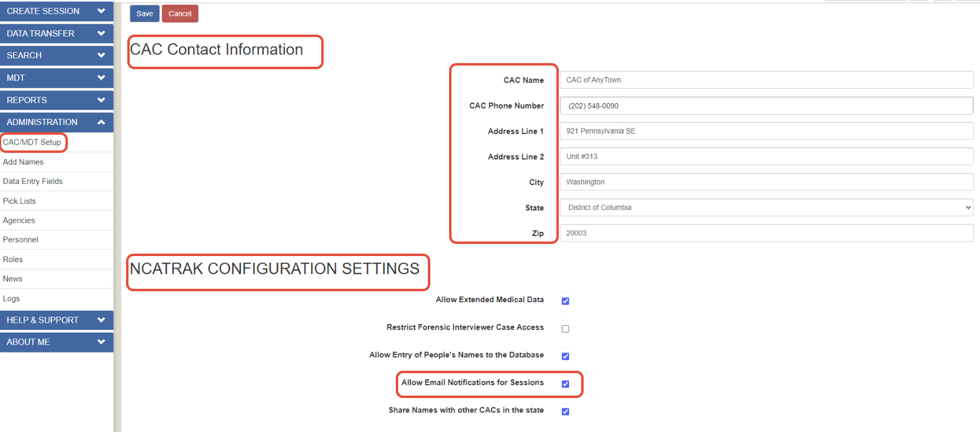Screen dimensions: 980x432
Task: Toggle Allow Extended Medical Data checkbox
Action: [565, 301]
